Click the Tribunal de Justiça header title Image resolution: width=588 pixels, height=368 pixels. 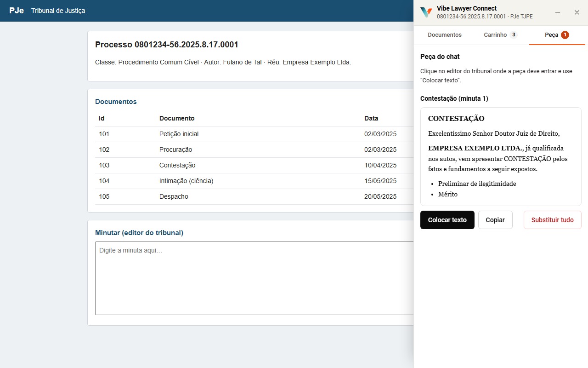tap(58, 11)
